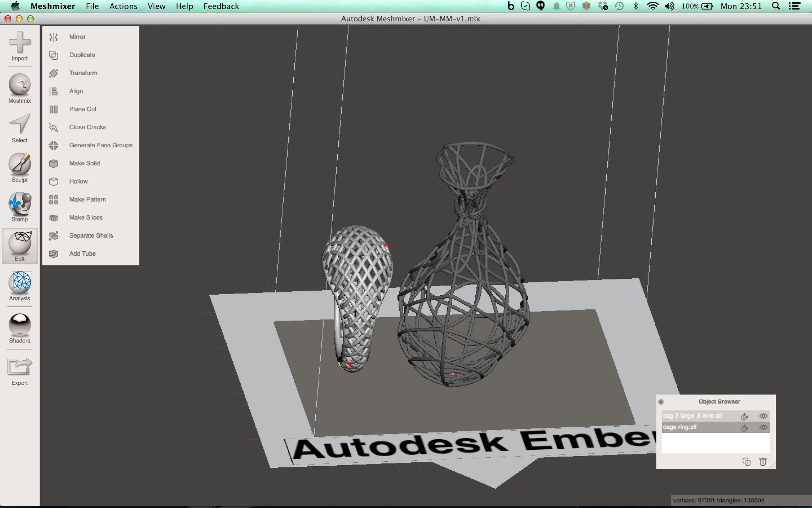Open the File menu
This screenshot has height=508, width=812.
(92, 6)
